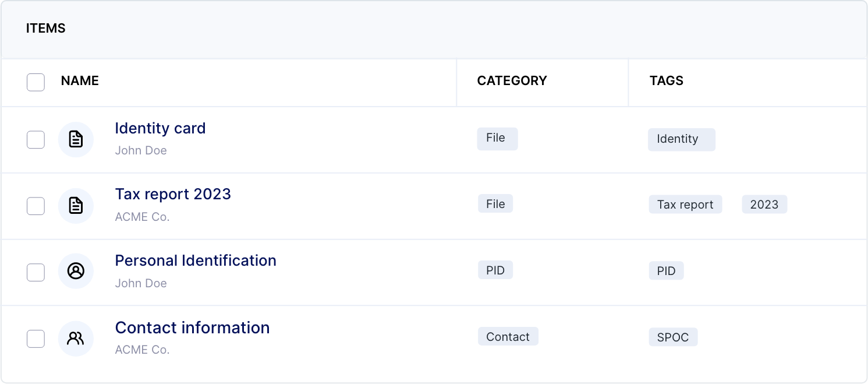This screenshot has width=868, height=384.
Task: Click the document icon beside Identity card
Action: [x=76, y=139]
